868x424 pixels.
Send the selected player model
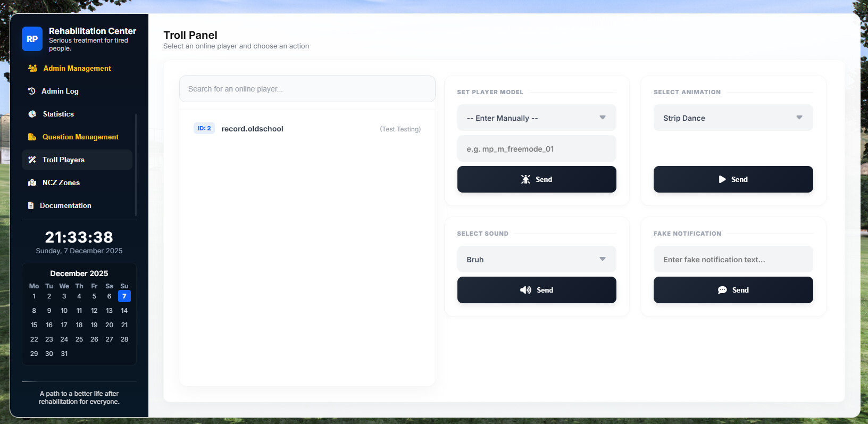click(x=536, y=180)
